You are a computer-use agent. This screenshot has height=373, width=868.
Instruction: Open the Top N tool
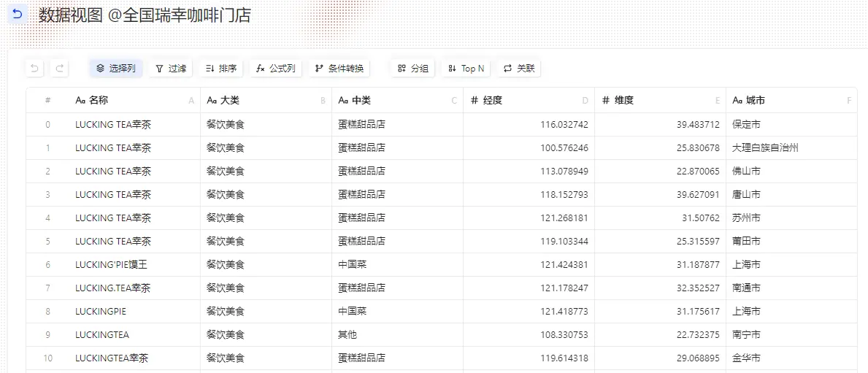[x=466, y=69]
